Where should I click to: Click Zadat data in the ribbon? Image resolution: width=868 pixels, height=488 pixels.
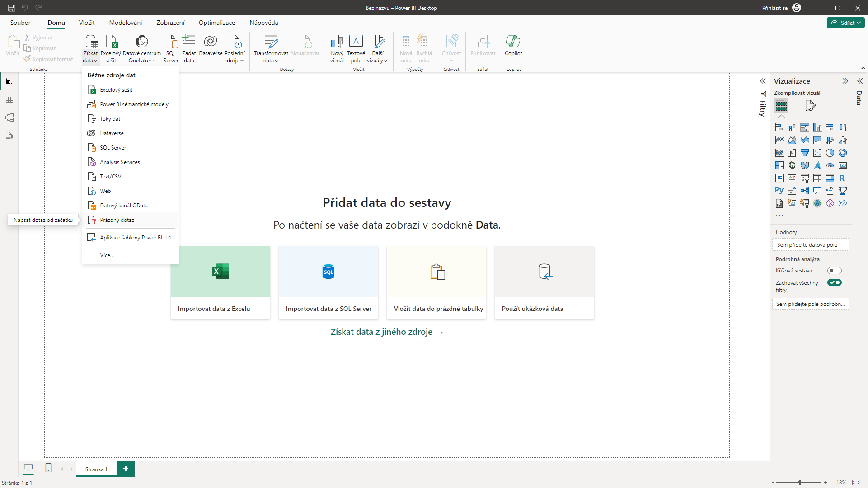189,49
